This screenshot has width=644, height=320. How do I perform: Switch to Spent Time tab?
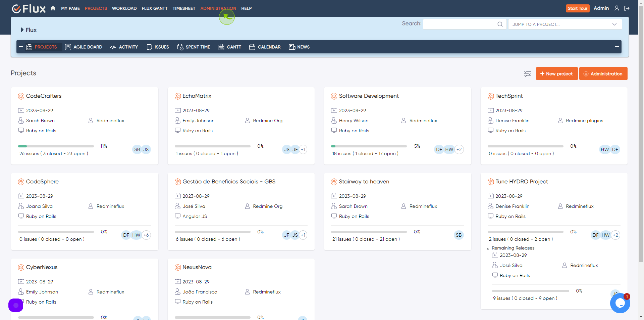click(194, 47)
